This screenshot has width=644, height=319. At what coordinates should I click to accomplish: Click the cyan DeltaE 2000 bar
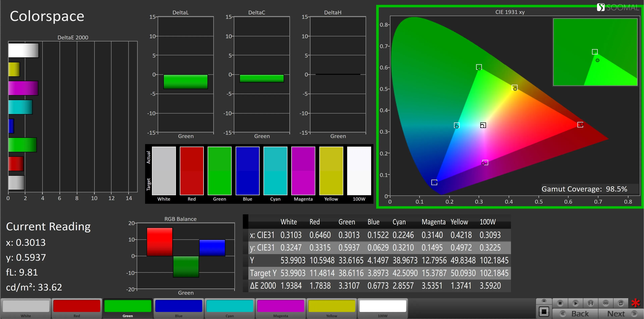(20, 107)
